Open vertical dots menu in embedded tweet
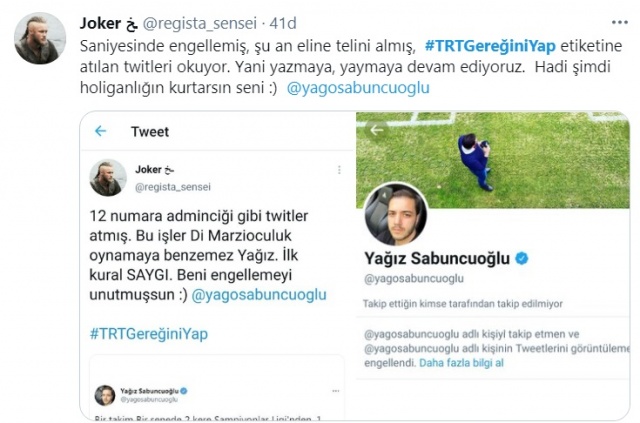The width and height of the screenshot is (640, 423). 339,170
